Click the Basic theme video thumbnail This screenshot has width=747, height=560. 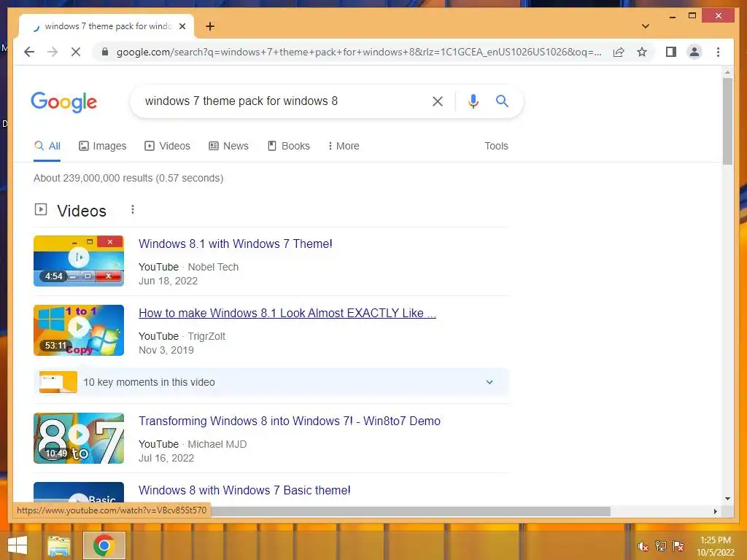tap(79, 492)
